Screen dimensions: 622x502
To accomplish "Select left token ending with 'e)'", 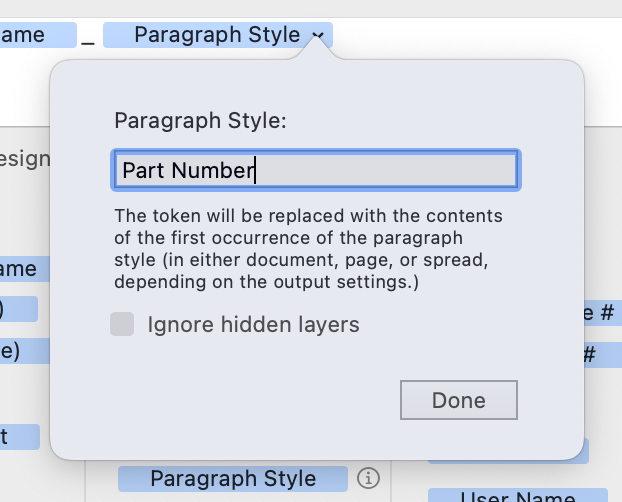I will 25,351.
